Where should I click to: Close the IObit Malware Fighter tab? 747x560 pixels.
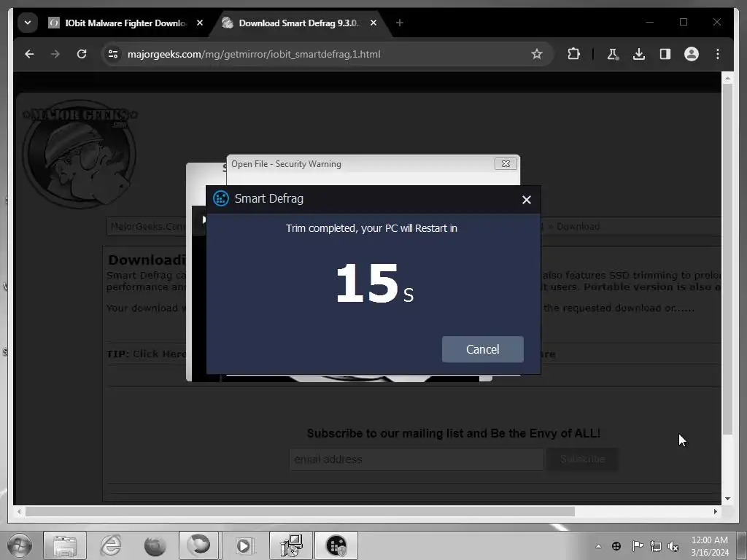[200, 23]
